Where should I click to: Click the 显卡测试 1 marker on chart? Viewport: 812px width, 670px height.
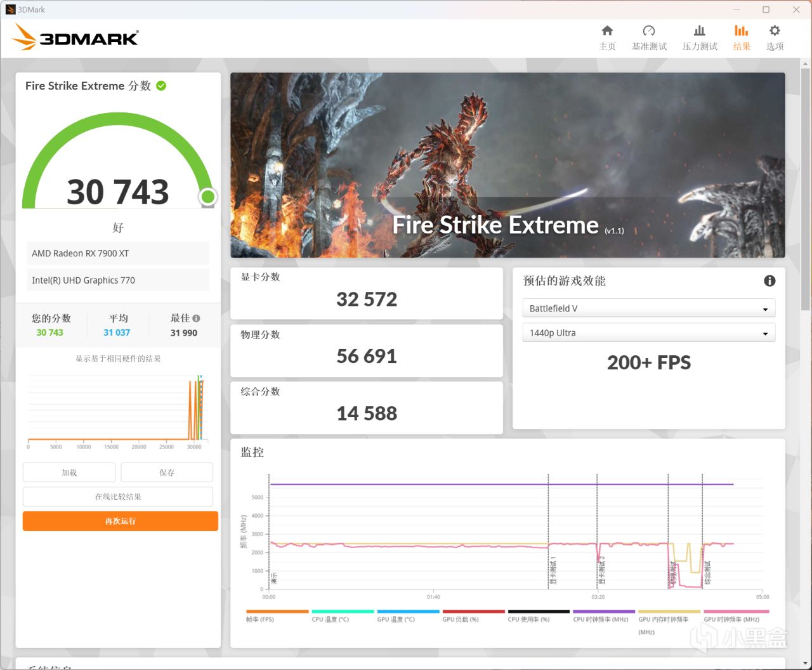tap(553, 570)
